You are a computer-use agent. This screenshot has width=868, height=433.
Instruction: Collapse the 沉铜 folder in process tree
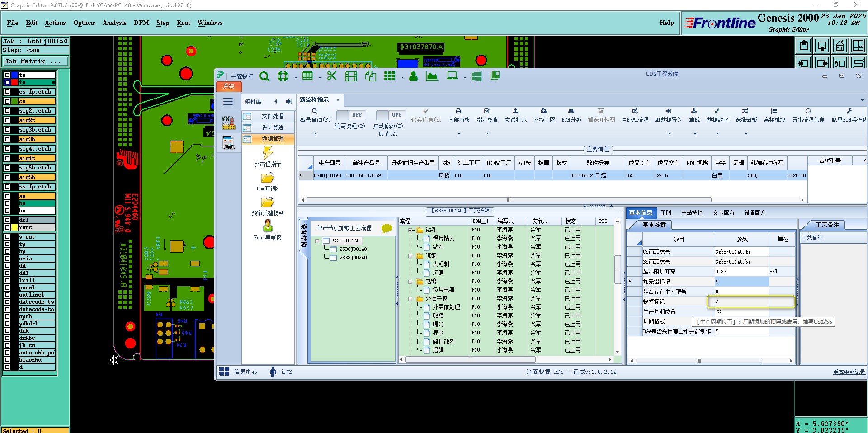point(410,256)
